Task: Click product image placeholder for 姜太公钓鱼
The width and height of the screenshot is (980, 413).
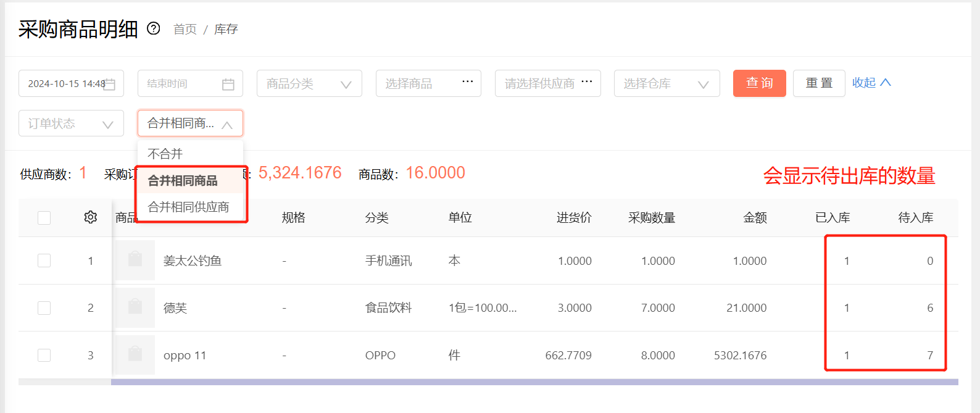Action: tap(135, 260)
